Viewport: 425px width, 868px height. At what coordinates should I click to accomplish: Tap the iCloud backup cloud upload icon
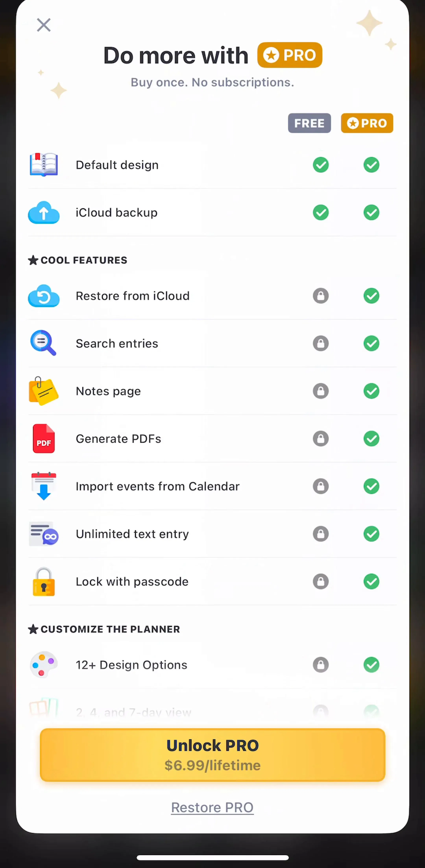[44, 213]
